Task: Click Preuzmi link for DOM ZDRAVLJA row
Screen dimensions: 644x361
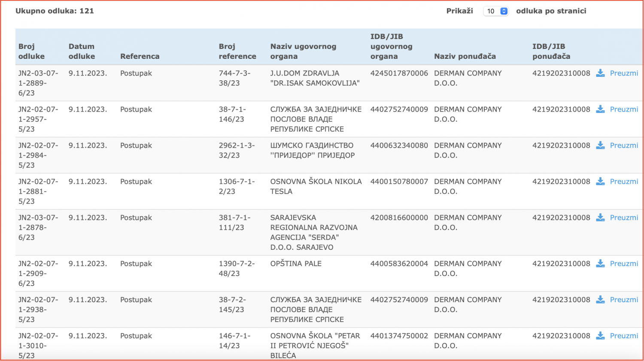Action: pyautogui.click(x=624, y=73)
